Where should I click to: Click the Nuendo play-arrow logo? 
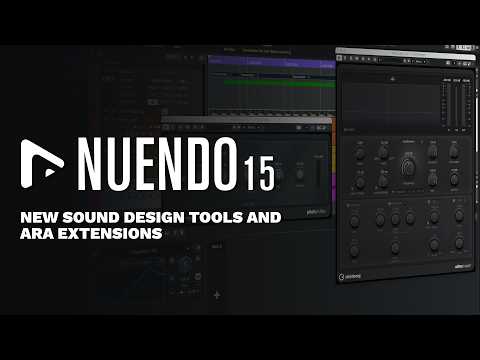tap(42, 164)
